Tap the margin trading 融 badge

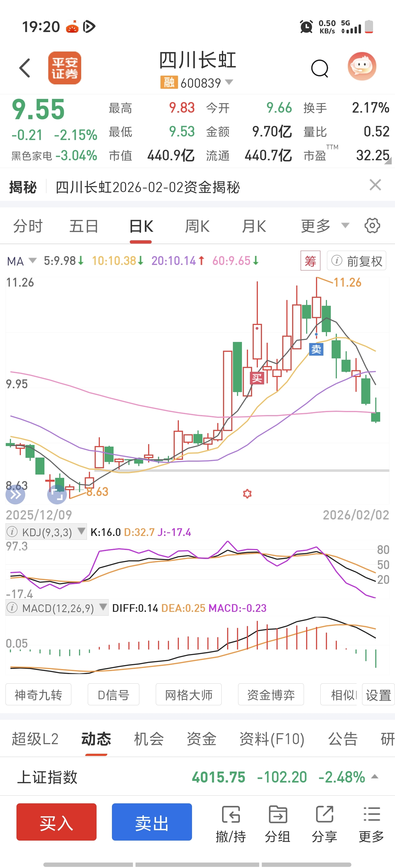(x=169, y=82)
